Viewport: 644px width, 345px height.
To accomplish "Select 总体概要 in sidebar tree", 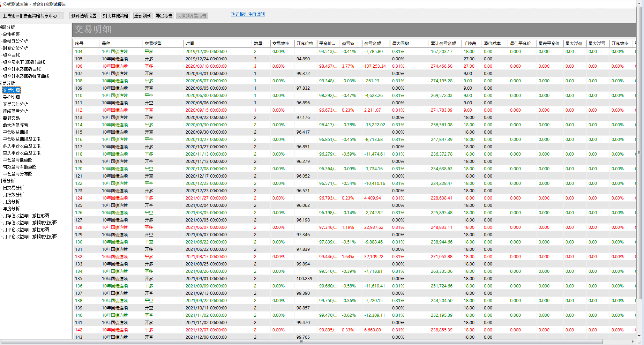I will (x=11, y=34).
